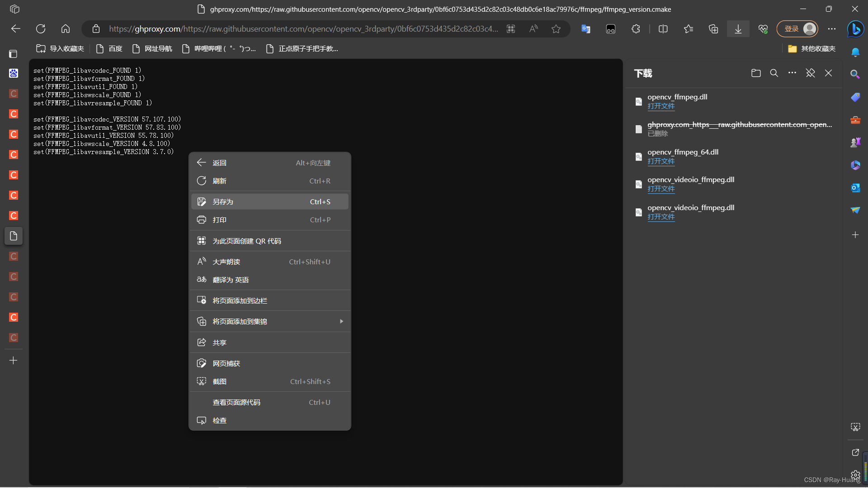
Task: Open the extensions puzzle icon
Action: pyautogui.click(x=636, y=29)
